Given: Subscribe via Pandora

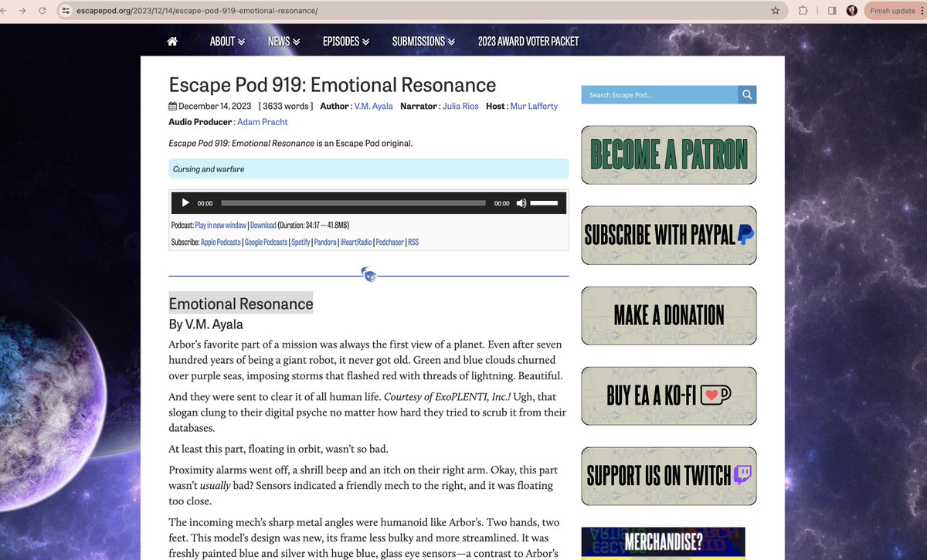Looking at the screenshot, I should 325,242.
